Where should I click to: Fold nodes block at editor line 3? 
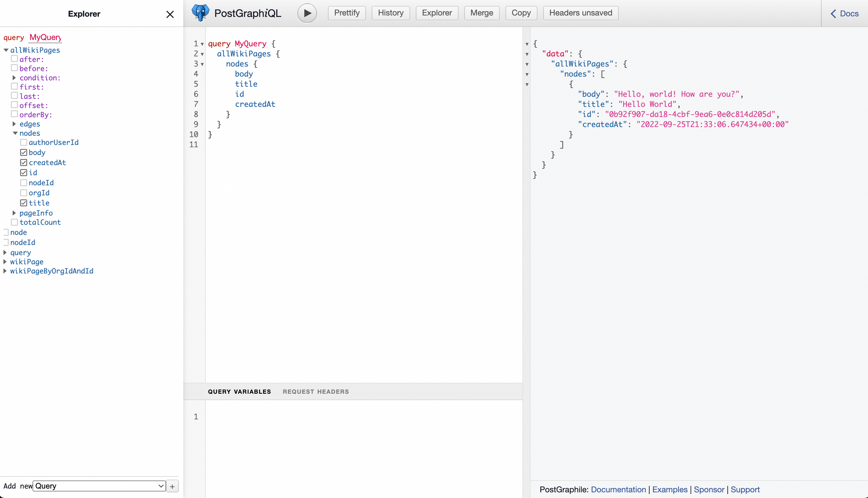coord(202,64)
